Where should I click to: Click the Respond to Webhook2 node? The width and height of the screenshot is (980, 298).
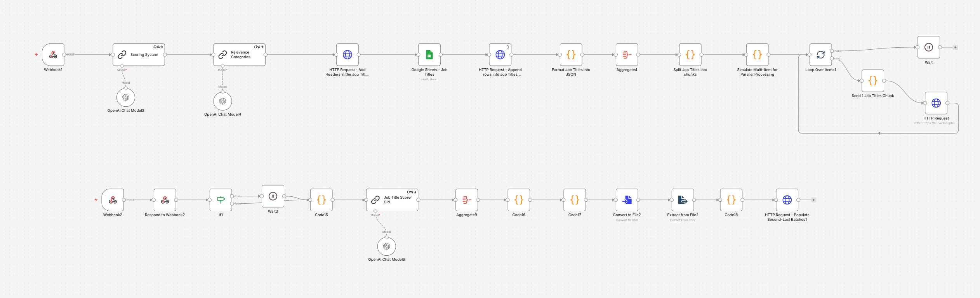(x=165, y=200)
